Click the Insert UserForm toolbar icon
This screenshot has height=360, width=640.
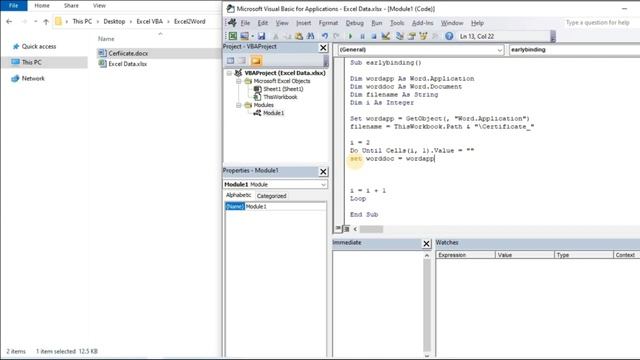point(244,36)
